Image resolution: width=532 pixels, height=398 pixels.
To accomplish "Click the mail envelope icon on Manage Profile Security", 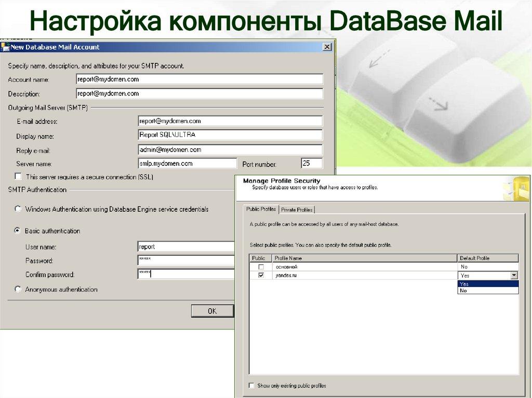I will [516, 187].
